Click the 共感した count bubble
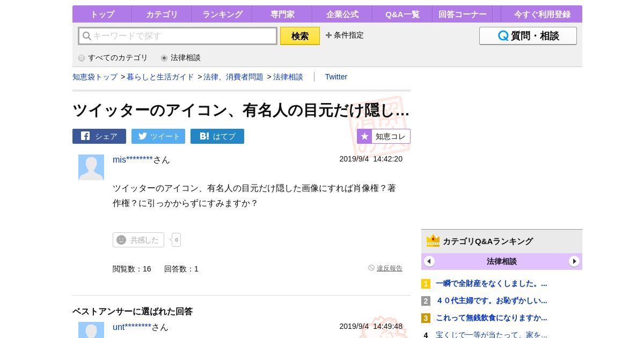 (176, 240)
